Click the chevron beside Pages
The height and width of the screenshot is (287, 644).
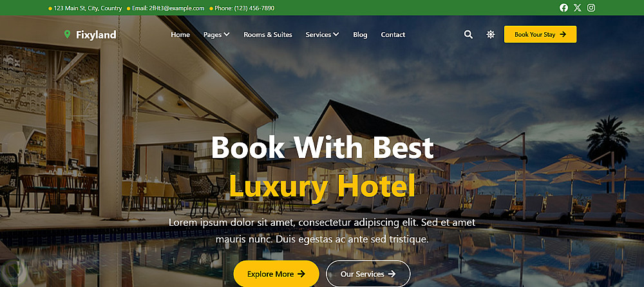[227, 35]
